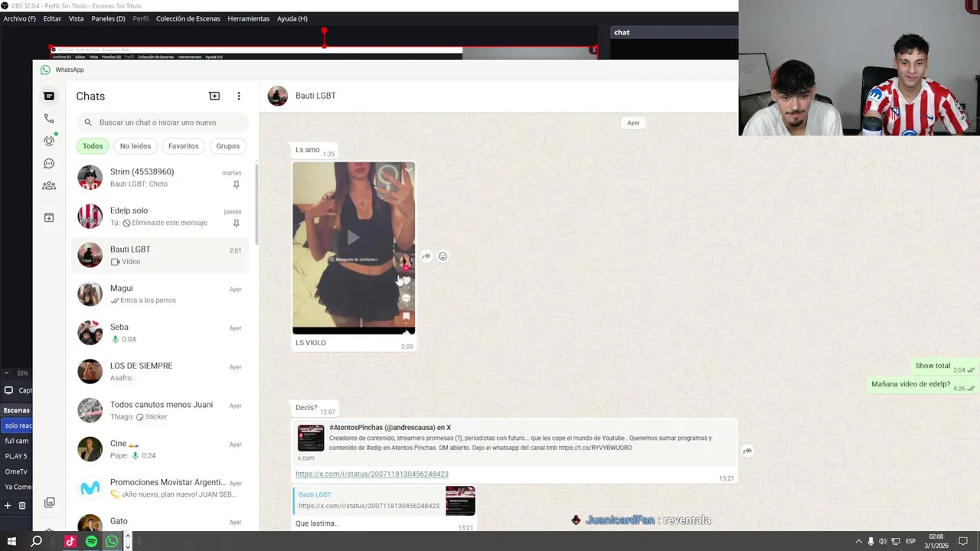
Task: Select the No leídos chat filter
Action: tap(136, 146)
